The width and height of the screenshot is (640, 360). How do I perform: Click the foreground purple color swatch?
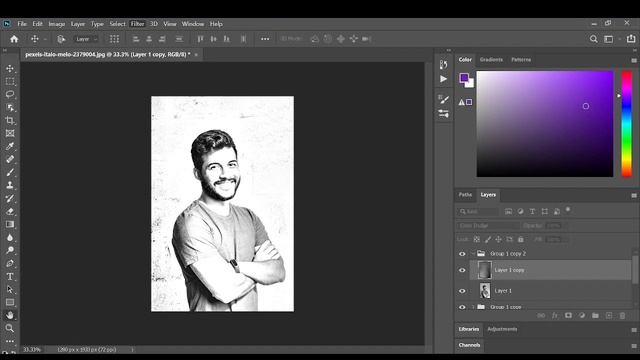(464, 78)
